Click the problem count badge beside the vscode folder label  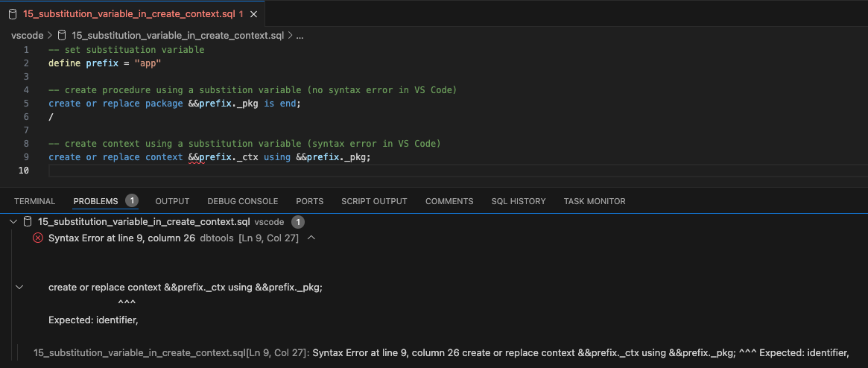coord(297,222)
